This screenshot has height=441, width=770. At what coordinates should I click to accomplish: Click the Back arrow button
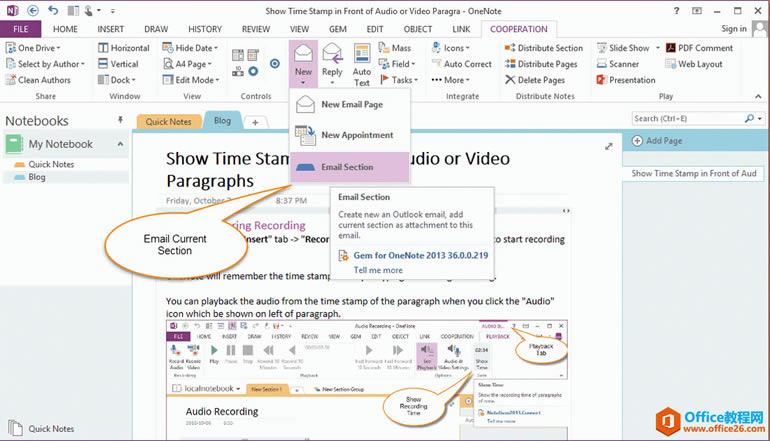tap(33, 10)
